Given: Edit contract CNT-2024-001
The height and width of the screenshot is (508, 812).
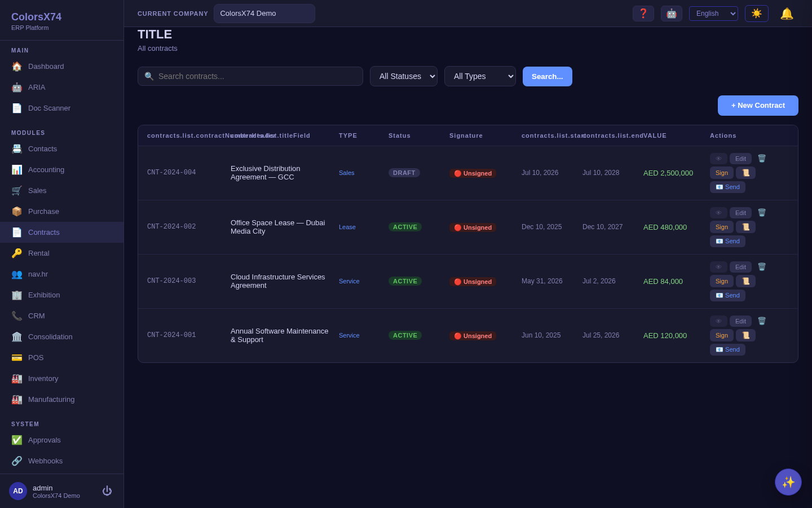Looking at the screenshot, I should coord(740,321).
